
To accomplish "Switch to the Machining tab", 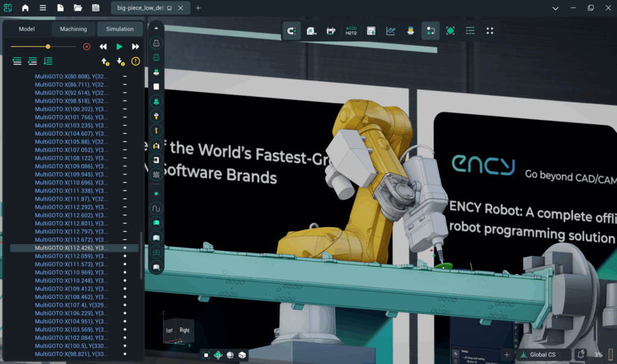I will point(73,29).
